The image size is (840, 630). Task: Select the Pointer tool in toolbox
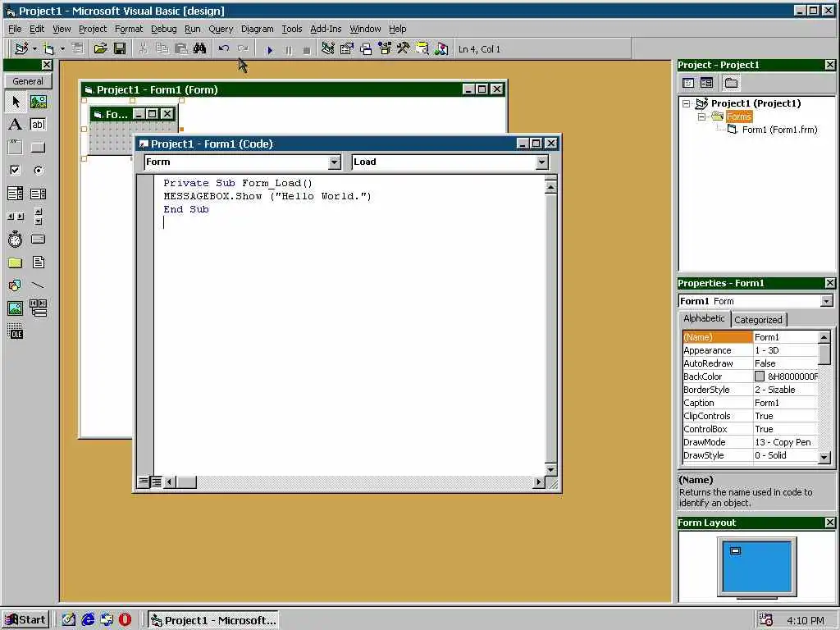tap(16, 102)
